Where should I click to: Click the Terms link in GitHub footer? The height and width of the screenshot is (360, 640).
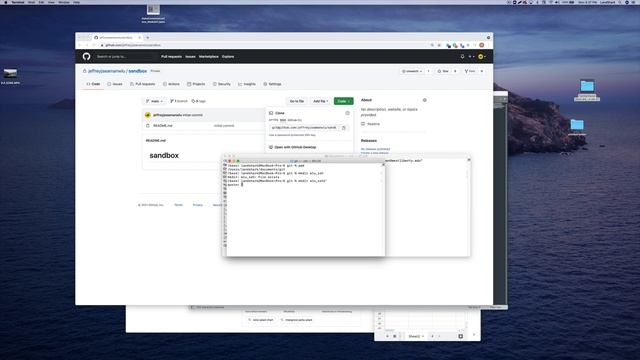178,205
